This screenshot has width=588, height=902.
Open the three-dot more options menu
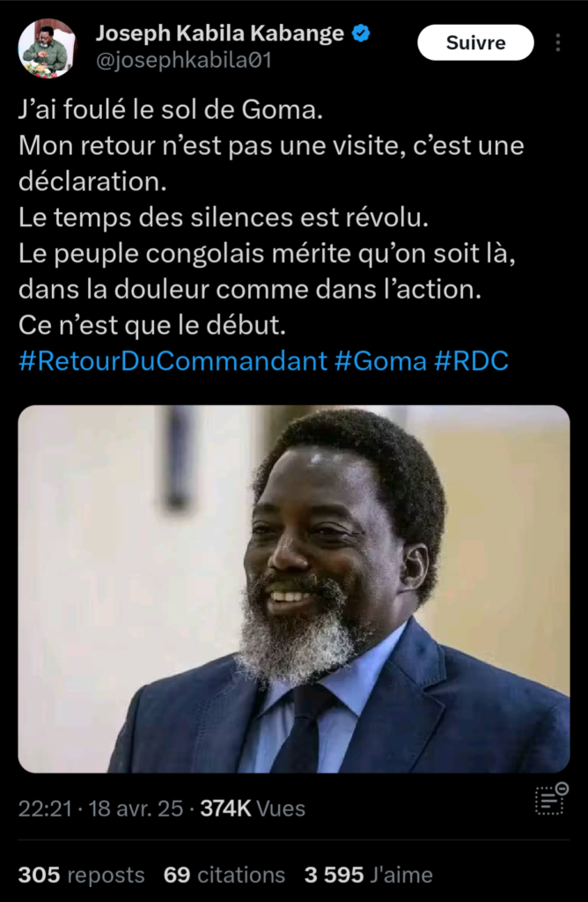[x=557, y=42]
